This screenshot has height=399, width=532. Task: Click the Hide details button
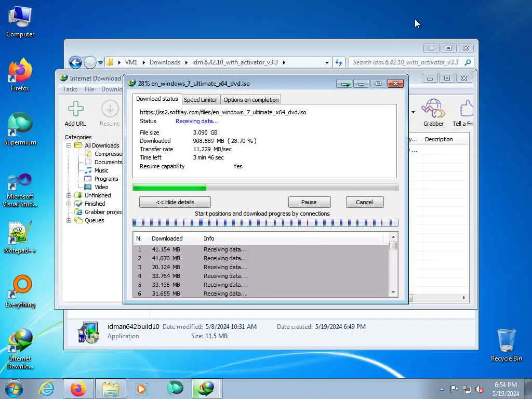click(175, 202)
